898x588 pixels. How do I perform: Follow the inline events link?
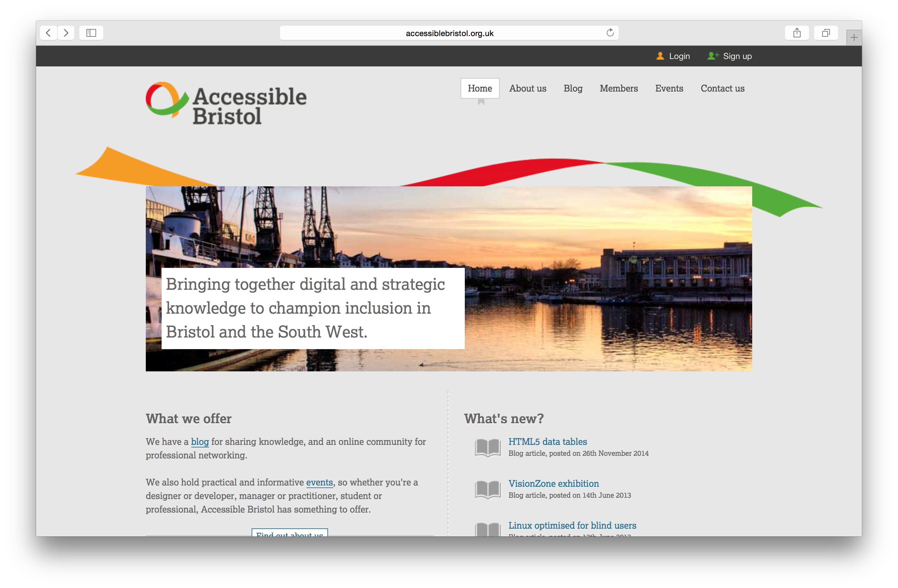pos(319,482)
